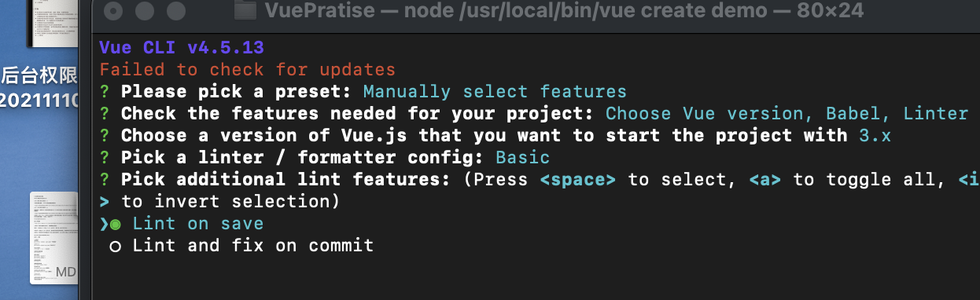Select the 后台权限 document thumbnail on desktop

click(53, 24)
